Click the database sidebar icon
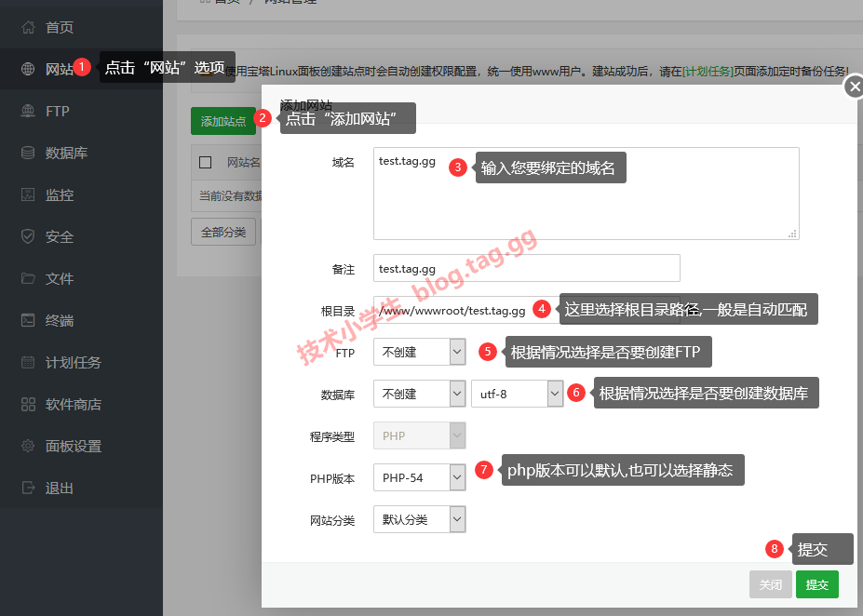Screen dimensions: 863x616 [x=28, y=153]
